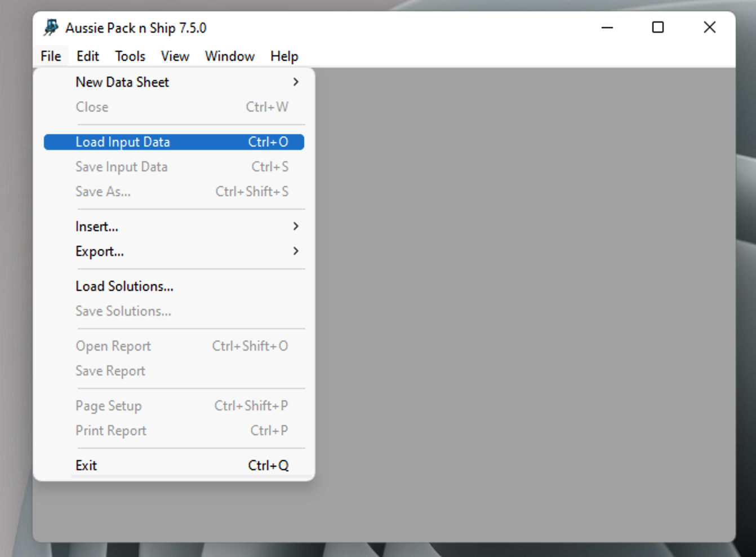Click the Aussie Pack n Ship app icon
Screen dimensions: 756x557
[51, 28]
